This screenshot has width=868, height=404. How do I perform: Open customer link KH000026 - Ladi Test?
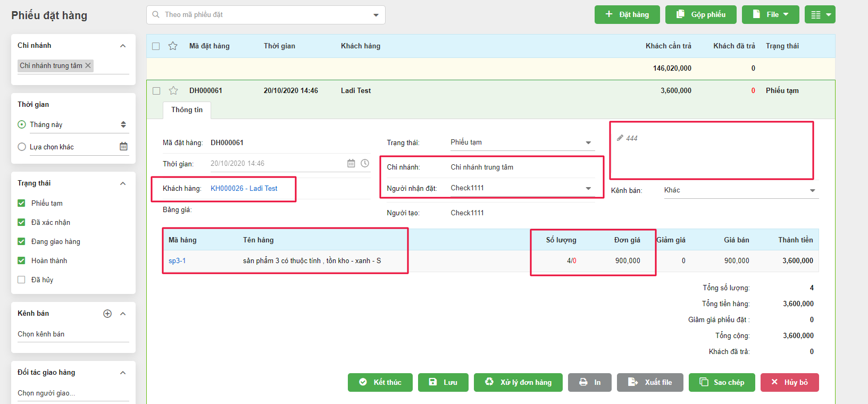click(x=244, y=188)
